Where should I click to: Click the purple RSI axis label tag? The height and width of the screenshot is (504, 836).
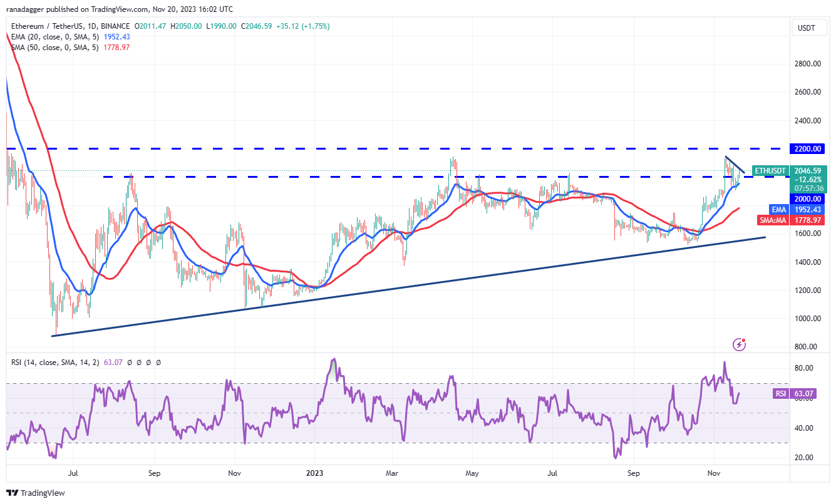780,394
